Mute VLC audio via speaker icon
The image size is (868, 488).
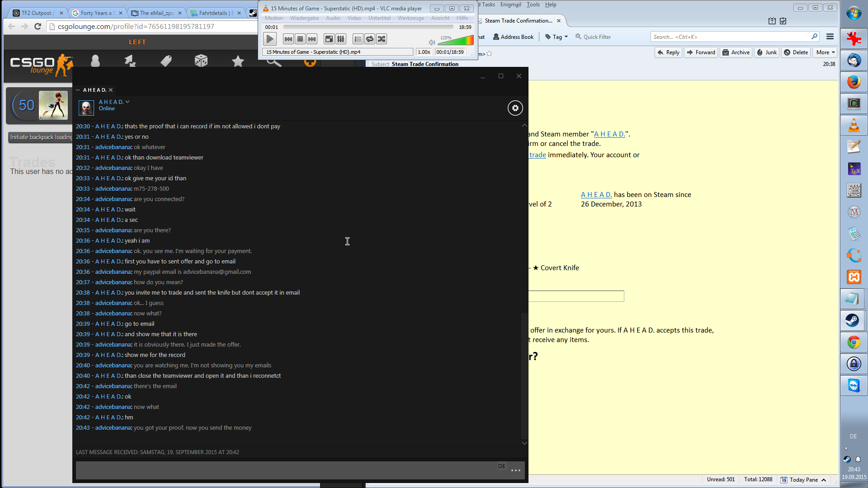tap(432, 42)
